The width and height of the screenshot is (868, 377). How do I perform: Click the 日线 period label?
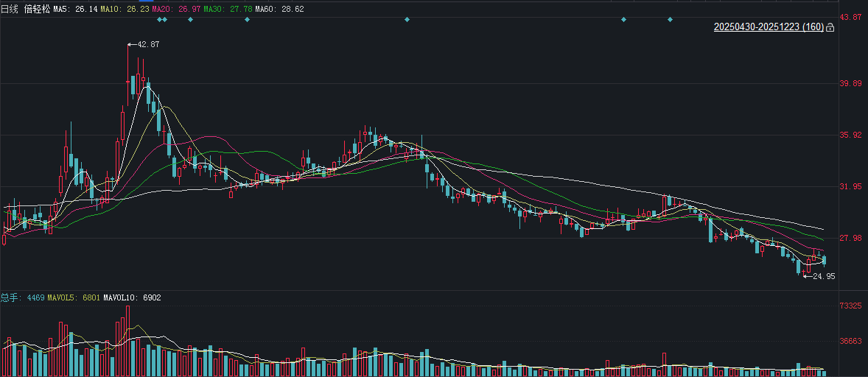point(9,8)
